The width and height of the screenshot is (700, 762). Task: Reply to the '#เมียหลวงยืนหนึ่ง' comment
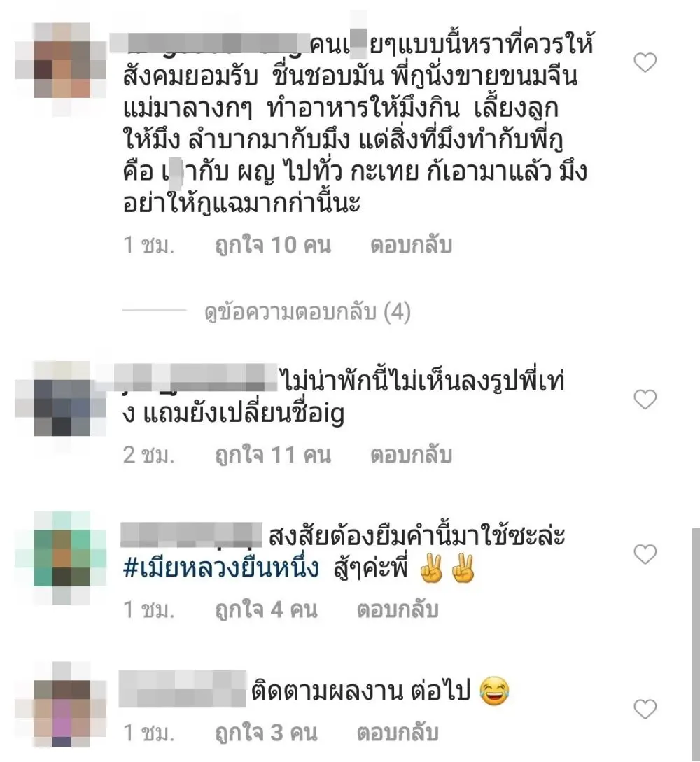point(398,609)
